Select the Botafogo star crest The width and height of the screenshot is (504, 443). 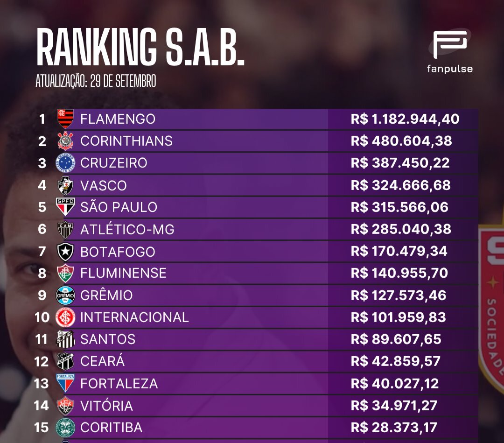(x=65, y=252)
